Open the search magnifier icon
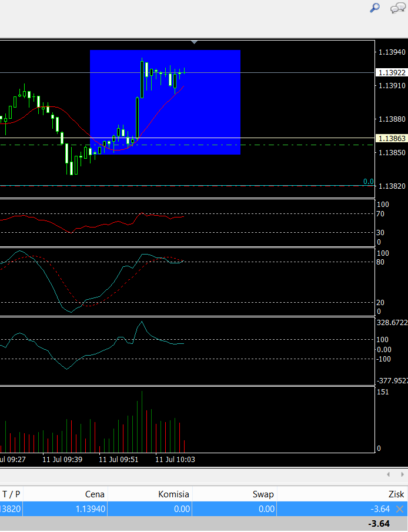 [x=374, y=8]
